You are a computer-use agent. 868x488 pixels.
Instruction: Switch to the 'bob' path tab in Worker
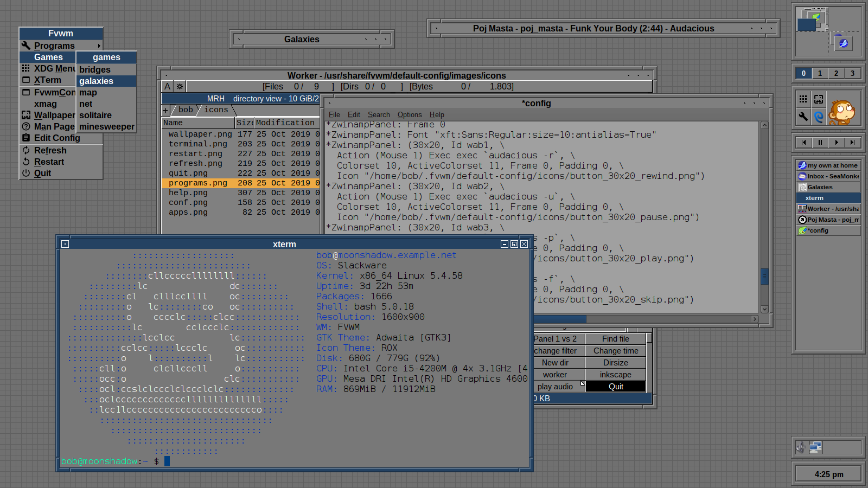click(186, 110)
